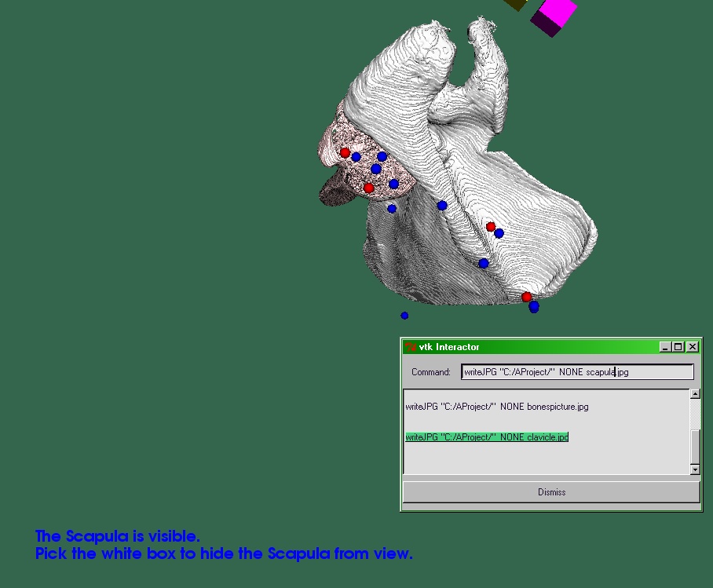Select the highlighted clavicle.jpg history command
The height and width of the screenshot is (588, 713).
(487, 437)
